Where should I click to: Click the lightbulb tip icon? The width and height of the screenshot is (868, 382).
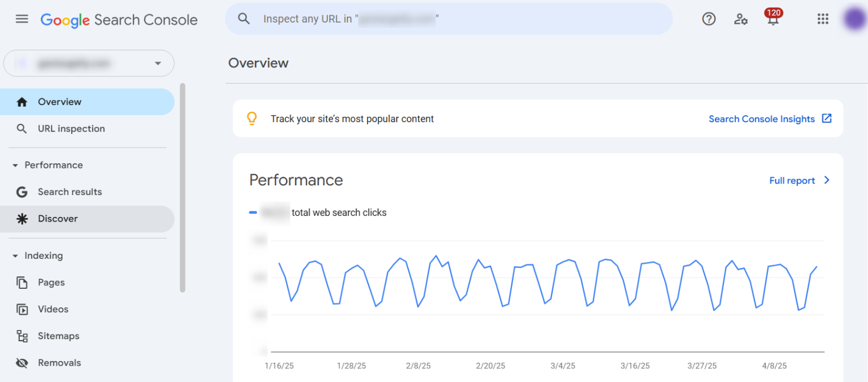pos(252,119)
